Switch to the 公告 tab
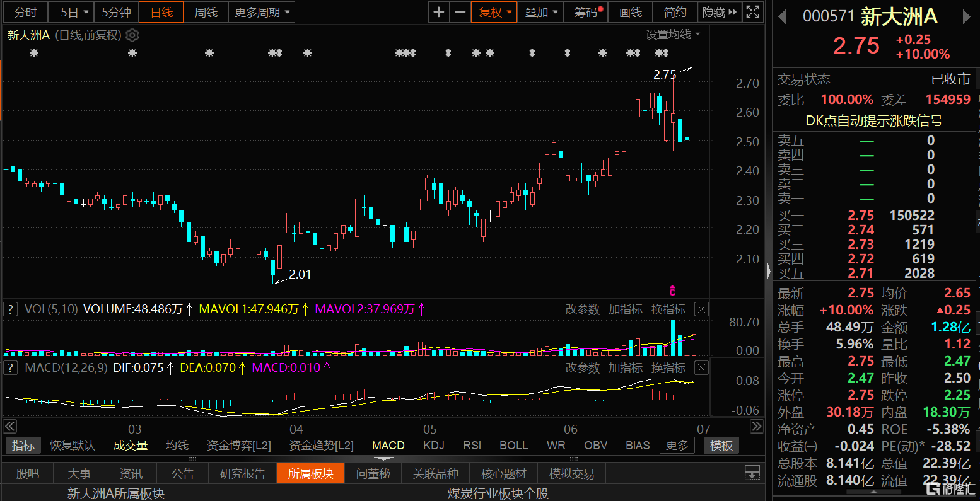980x501 pixels. coord(183,473)
